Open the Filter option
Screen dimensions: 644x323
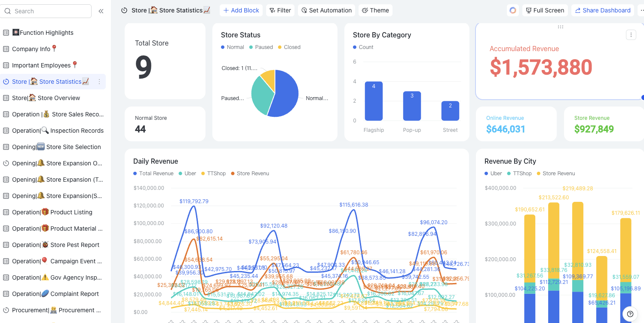280,10
